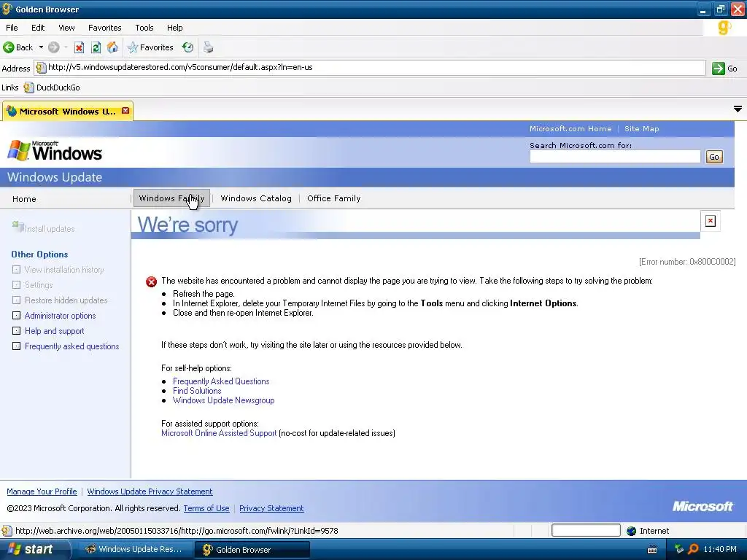The height and width of the screenshot is (560, 747).
Task: Click the keyboard icon in taskbar
Action: pyautogui.click(x=652, y=550)
